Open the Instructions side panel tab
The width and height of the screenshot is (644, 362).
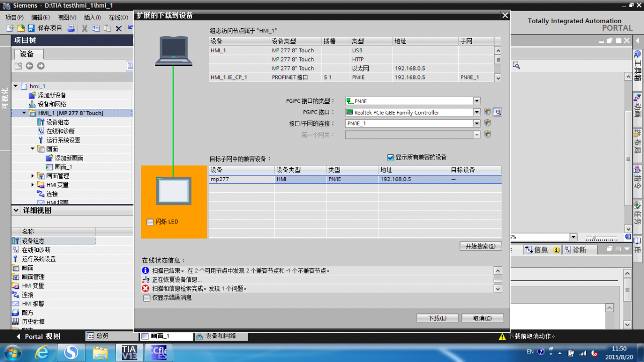(x=637, y=178)
